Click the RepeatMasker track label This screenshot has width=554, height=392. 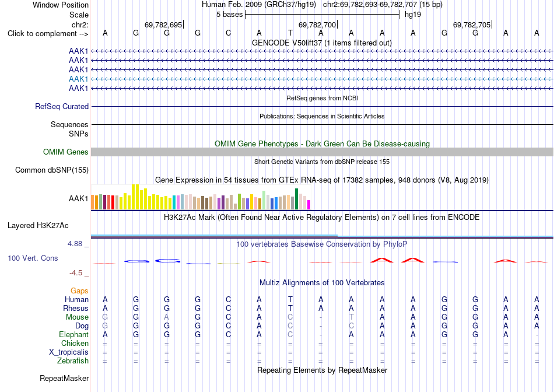[64, 378]
